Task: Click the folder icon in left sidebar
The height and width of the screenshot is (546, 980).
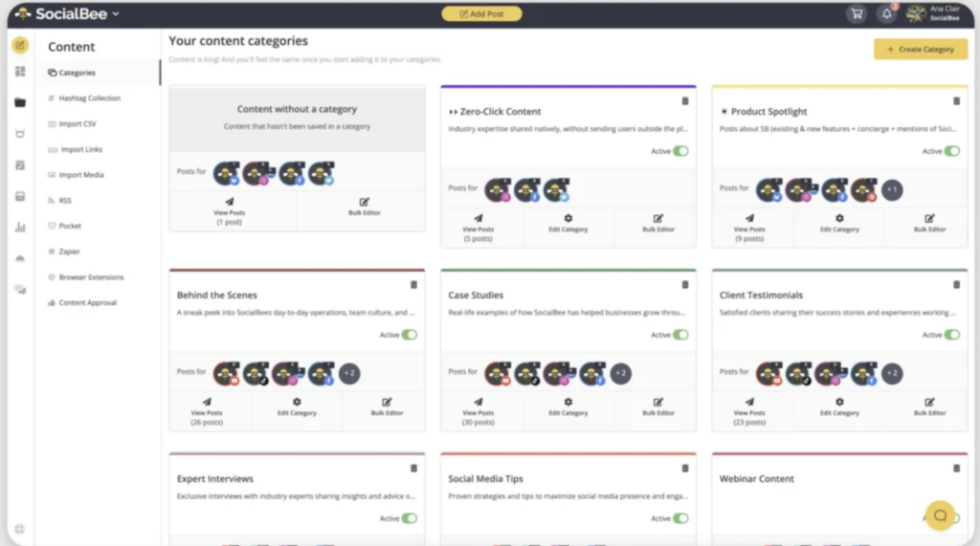Action: 20,102
